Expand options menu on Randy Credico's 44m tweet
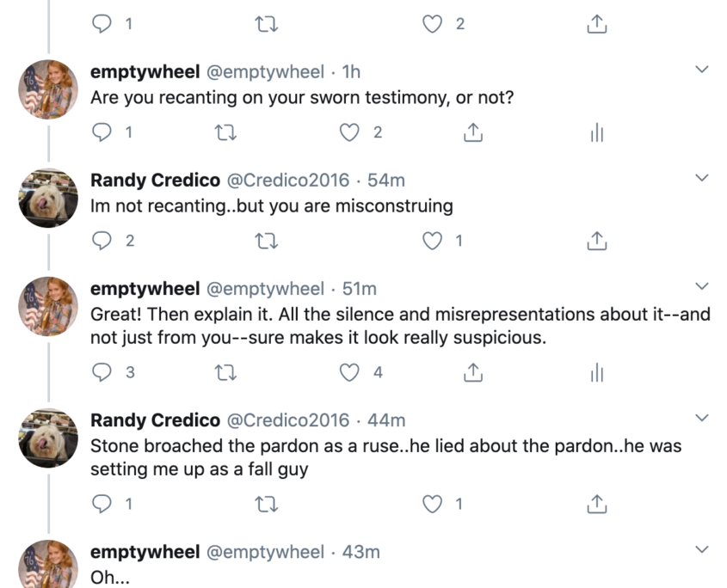 [702, 418]
